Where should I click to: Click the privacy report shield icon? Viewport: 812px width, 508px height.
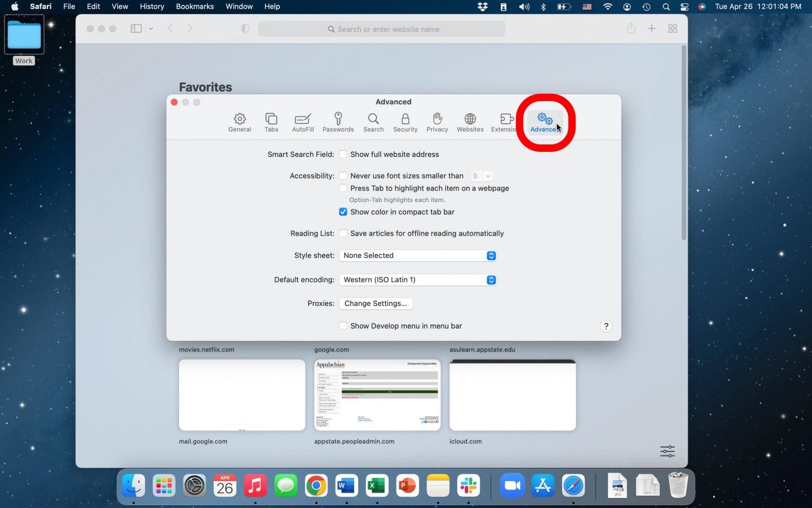245,28
